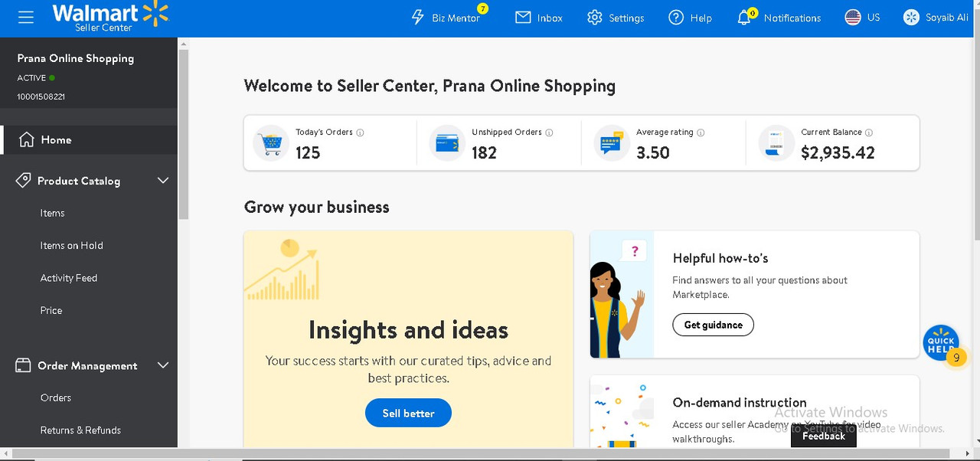Click the Settings label in header
Image resolution: width=980 pixels, height=461 pixels.
pyautogui.click(x=626, y=18)
